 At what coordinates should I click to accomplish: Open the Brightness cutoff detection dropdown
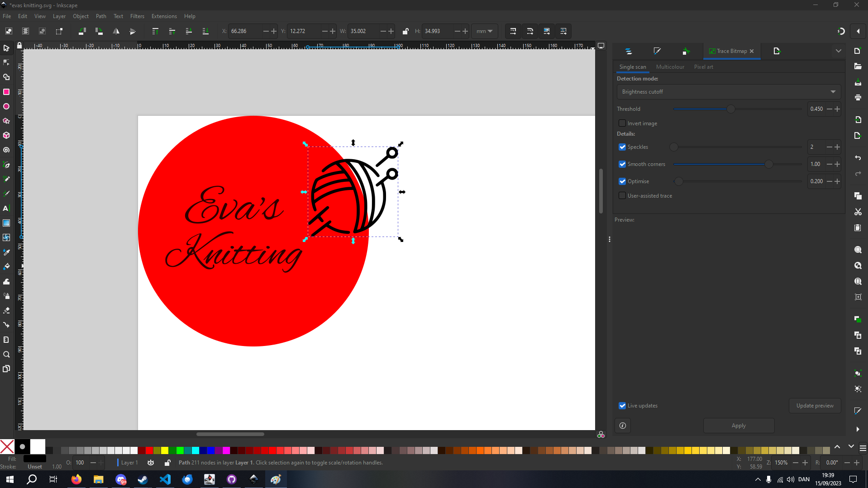[728, 92]
